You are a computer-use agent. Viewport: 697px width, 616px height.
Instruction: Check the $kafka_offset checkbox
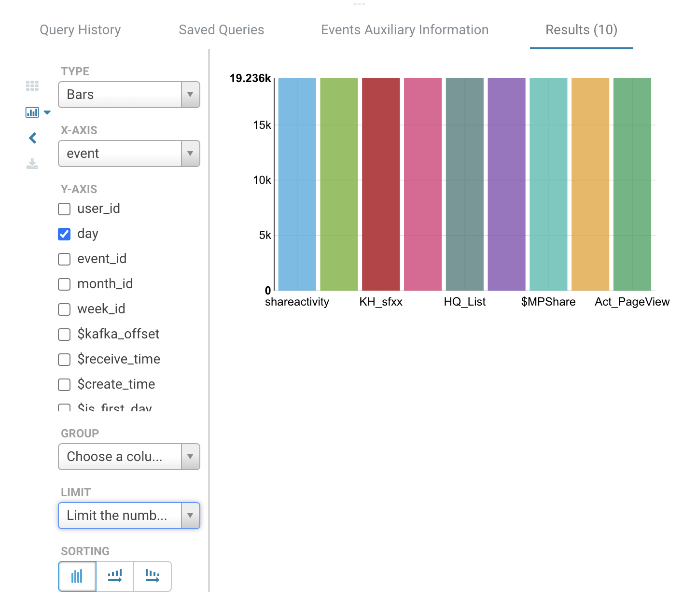[x=64, y=334]
